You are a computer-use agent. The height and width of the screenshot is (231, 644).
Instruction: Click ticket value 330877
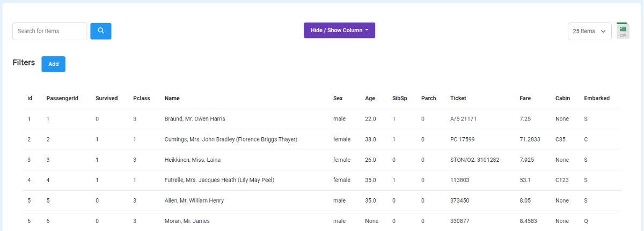coord(460,221)
